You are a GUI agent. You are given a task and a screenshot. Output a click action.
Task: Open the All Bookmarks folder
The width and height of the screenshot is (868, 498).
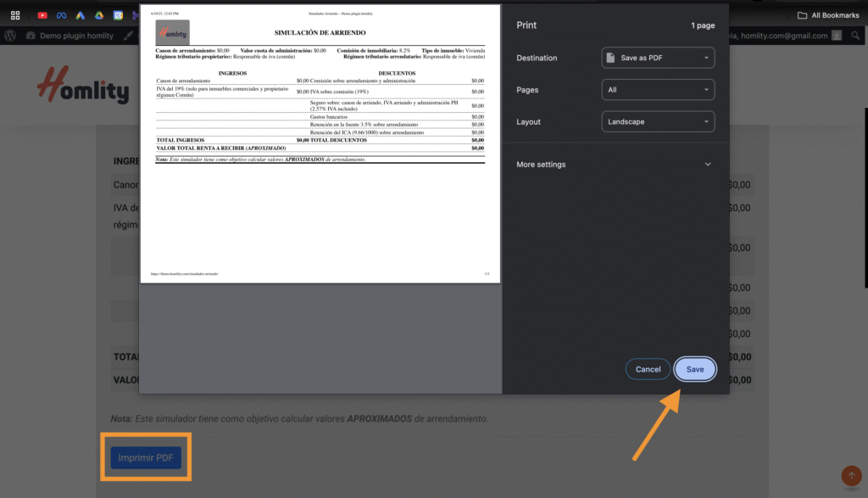828,15
